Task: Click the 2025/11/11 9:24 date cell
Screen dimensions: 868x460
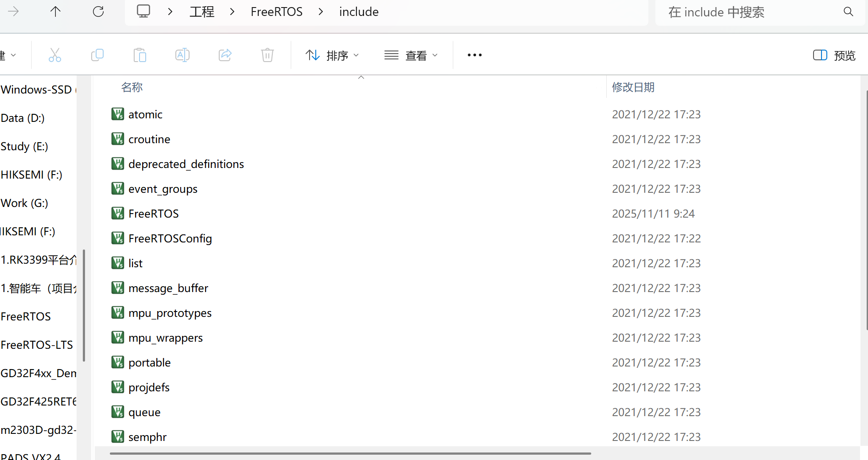Action: (x=653, y=214)
